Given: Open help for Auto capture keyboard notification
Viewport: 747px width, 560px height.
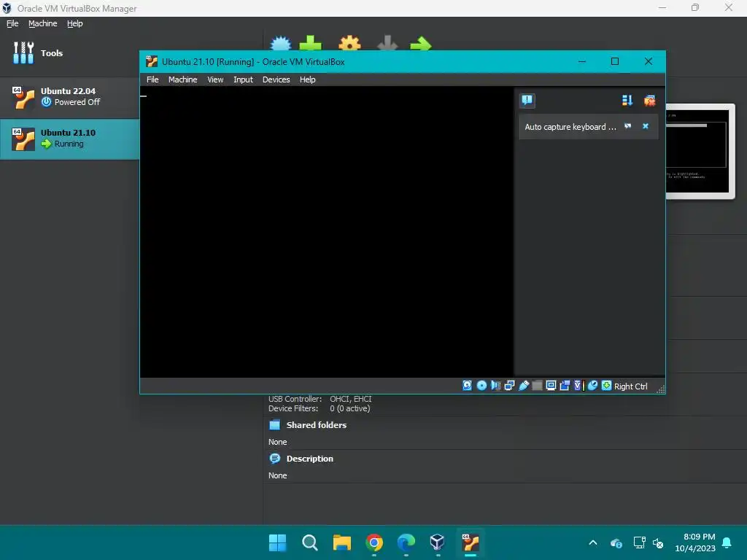Looking at the screenshot, I should (x=628, y=126).
